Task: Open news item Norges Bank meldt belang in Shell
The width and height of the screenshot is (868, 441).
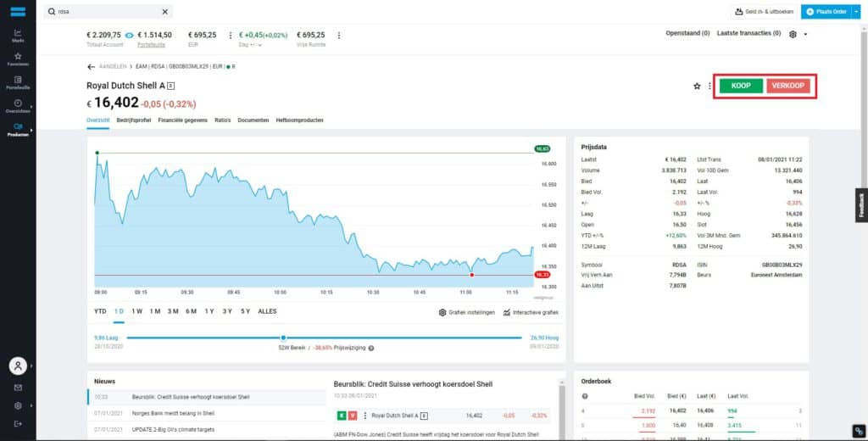Action: point(207,413)
